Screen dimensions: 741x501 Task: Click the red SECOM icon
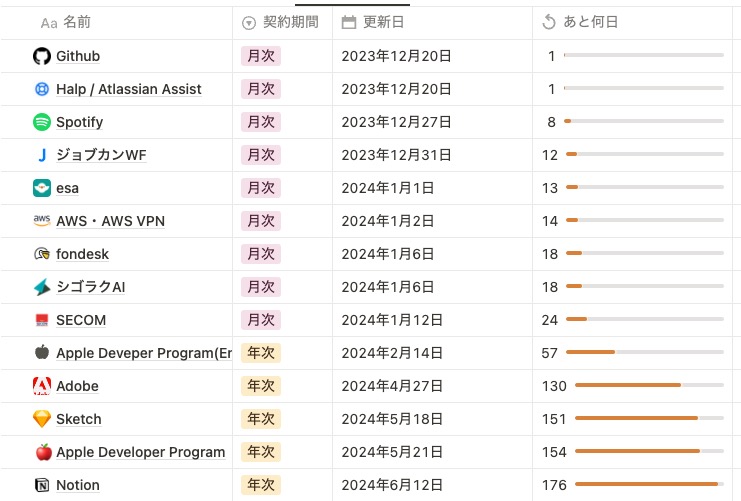click(42, 320)
